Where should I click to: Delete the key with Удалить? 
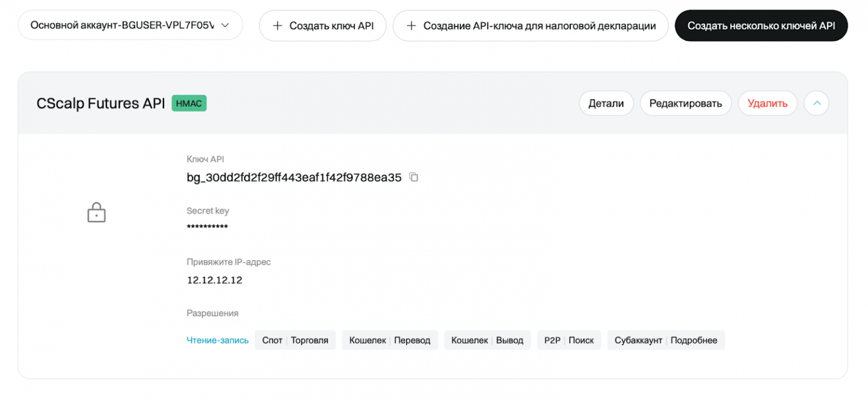pos(767,103)
